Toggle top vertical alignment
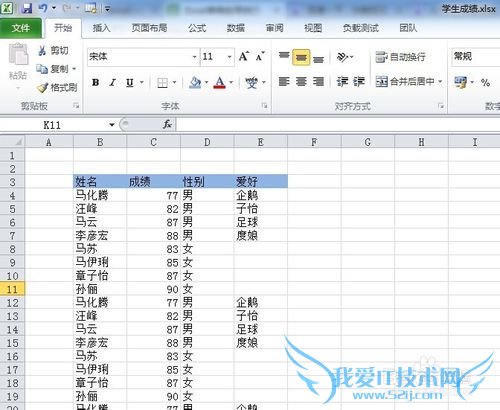 click(x=284, y=57)
